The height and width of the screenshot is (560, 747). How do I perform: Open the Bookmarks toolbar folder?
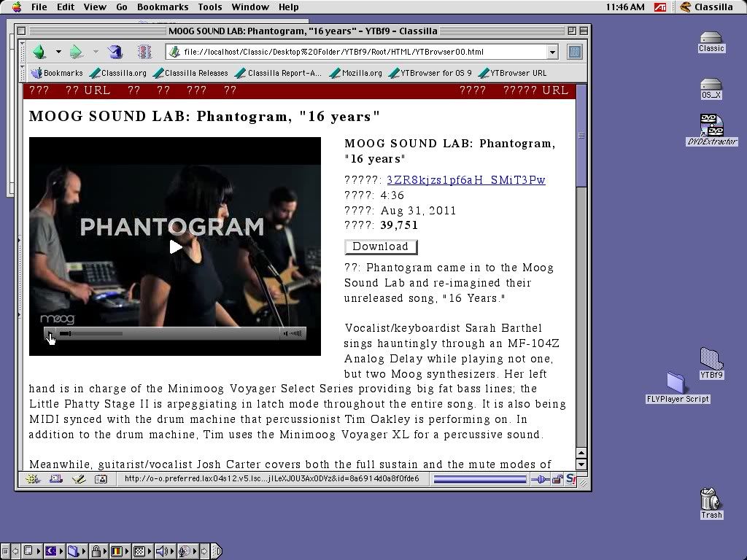click(57, 73)
